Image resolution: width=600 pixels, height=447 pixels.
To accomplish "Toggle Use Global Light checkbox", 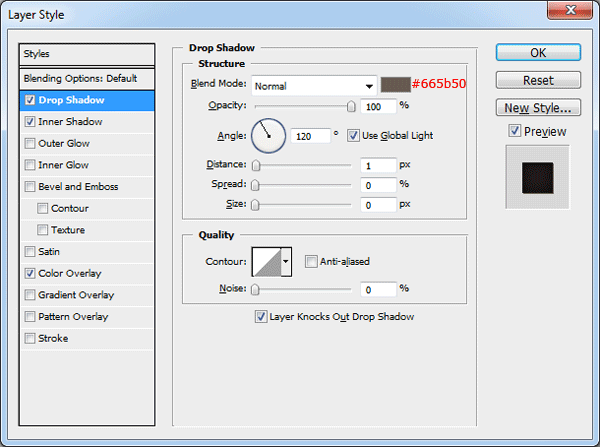I will pyautogui.click(x=353, y=135).
